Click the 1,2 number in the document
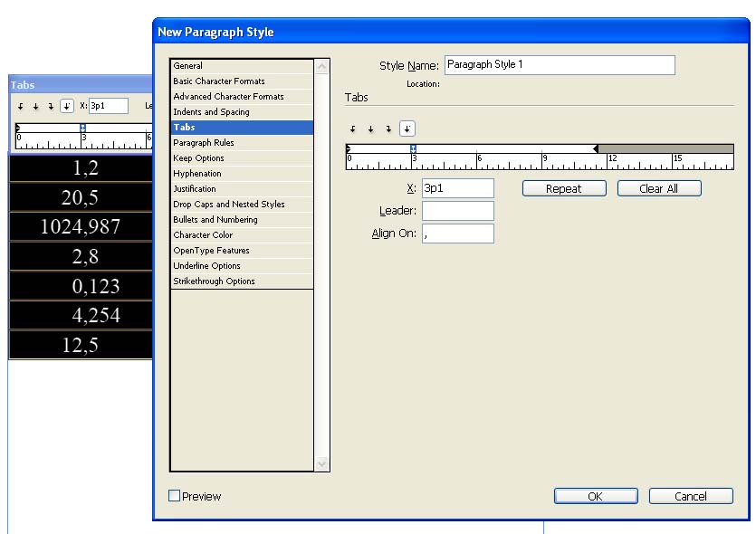 [85, 168]
